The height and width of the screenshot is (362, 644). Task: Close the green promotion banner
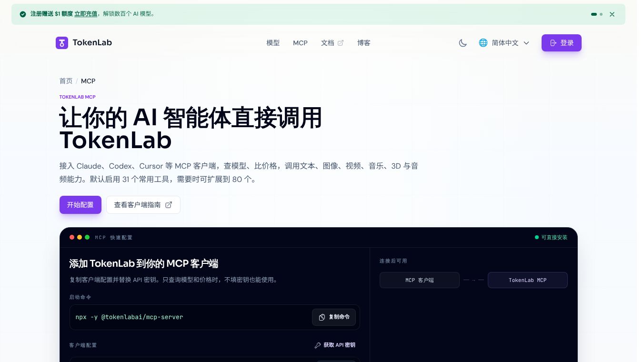[x=612, y=14]
